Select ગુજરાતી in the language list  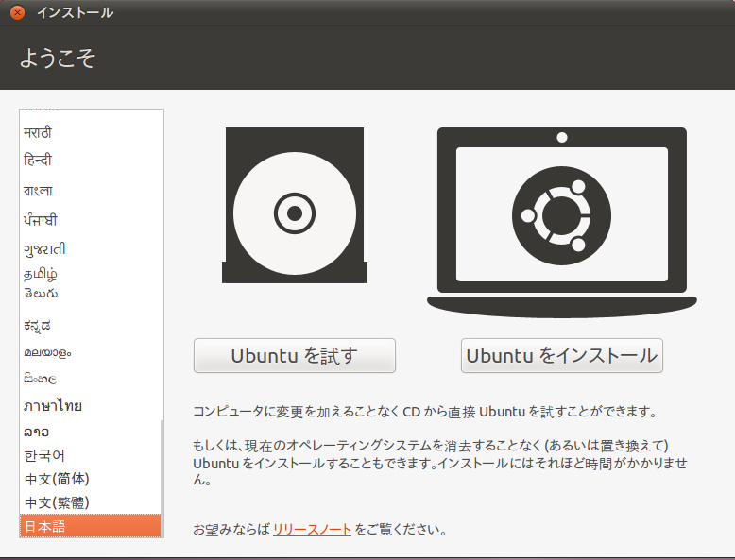[x=90, y=249]
